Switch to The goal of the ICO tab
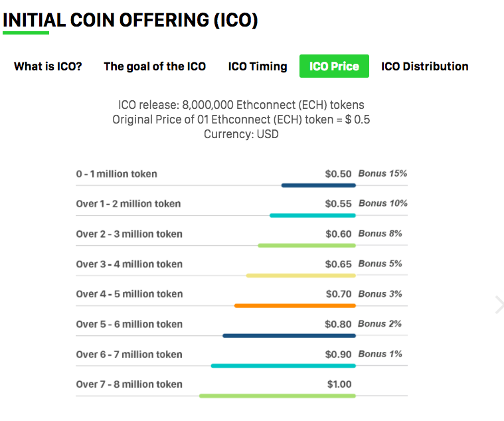The image size is (504, 421). pos(155,66)
